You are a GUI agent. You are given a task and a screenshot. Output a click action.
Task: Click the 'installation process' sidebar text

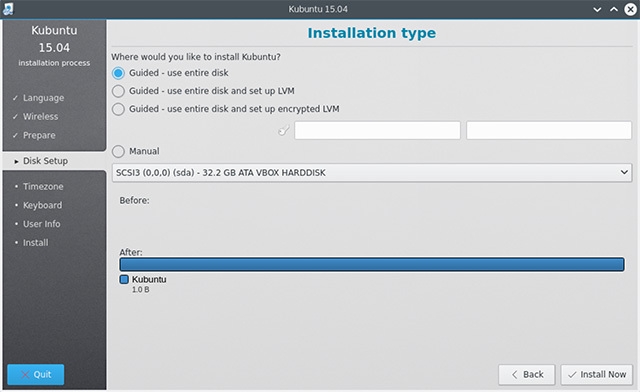(x=54, y=63)
